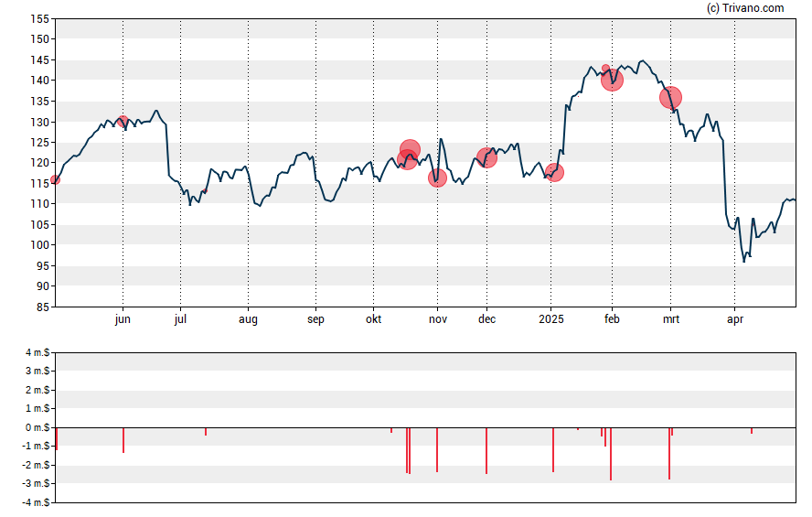The image size is (812, 517).
Task: Click the (c) Trivano.com text
Action: 745,7
